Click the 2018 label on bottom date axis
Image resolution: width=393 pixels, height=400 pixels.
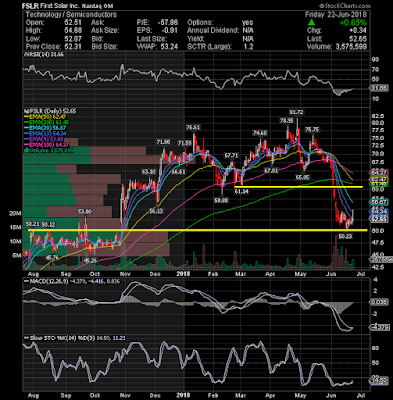(183, 395)
